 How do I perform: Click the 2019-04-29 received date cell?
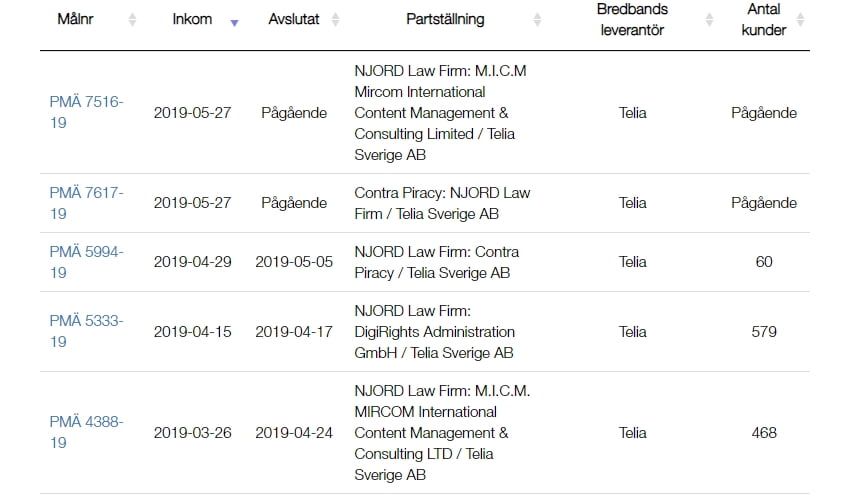tap(192, 262)
